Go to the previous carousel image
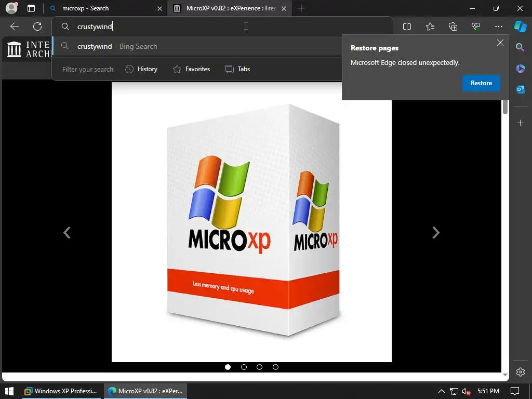The width and height of the screenshot is (532, 399). (67, 233)
